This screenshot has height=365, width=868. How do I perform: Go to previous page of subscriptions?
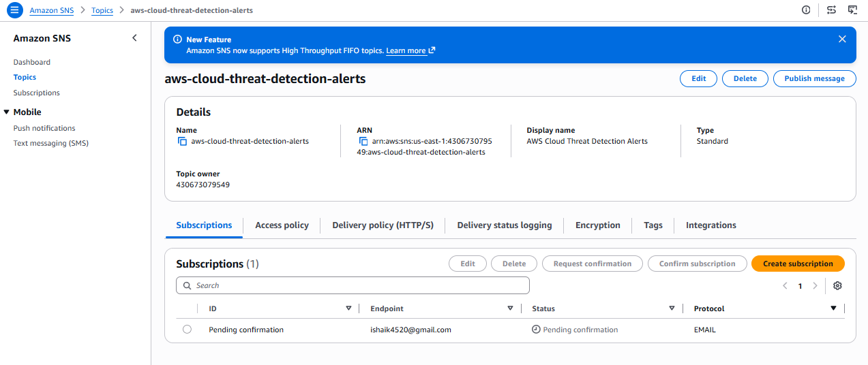(785, 286)
